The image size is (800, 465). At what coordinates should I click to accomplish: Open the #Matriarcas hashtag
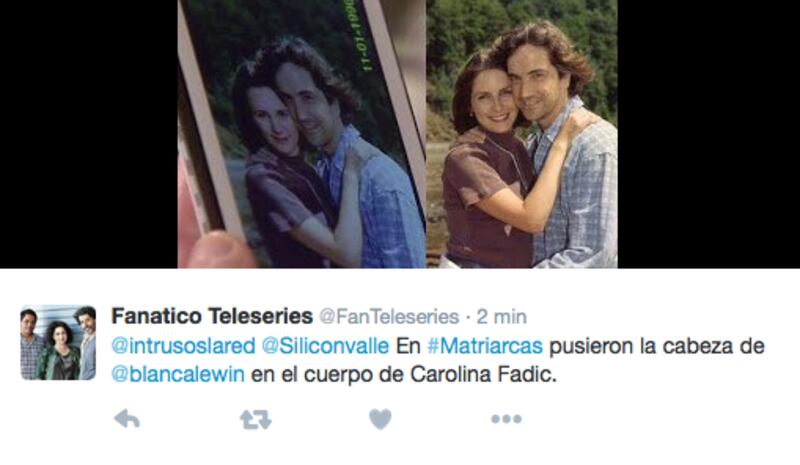485,346
